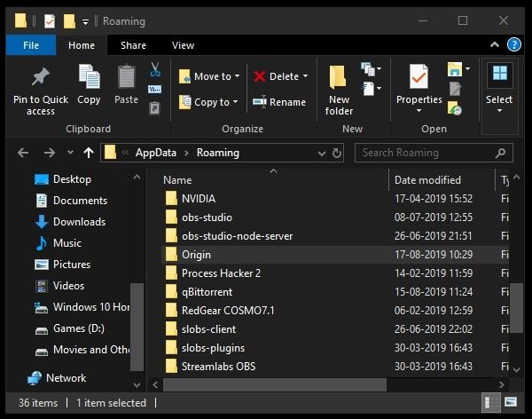
Task: Click the History icon in Open group
Action: 455,108
